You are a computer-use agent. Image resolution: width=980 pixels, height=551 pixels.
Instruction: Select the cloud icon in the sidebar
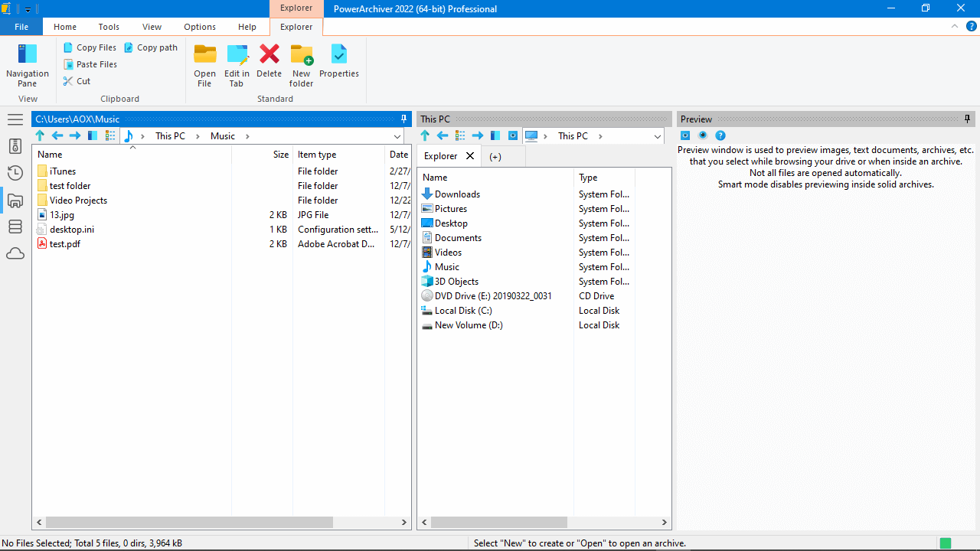(x=15, y=253)
